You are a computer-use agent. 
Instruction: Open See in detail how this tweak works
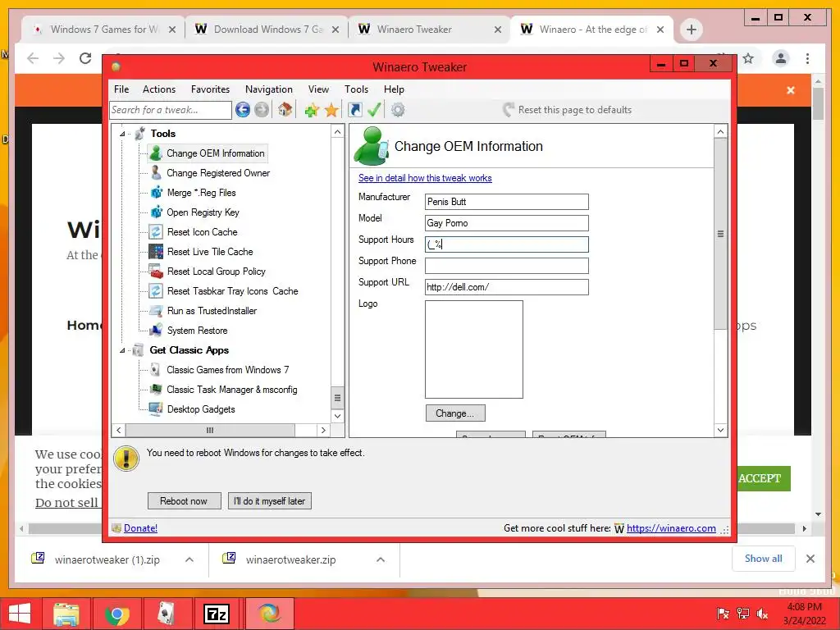click(x=425, y=178)
